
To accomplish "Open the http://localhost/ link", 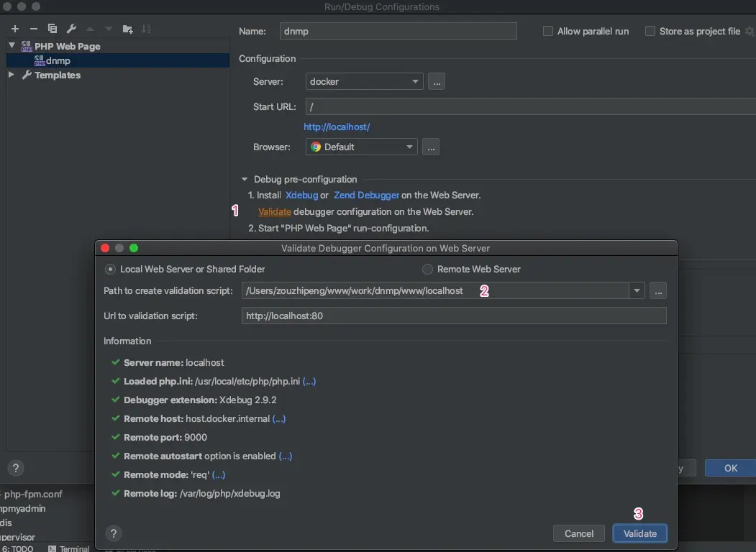I will 337,126.
